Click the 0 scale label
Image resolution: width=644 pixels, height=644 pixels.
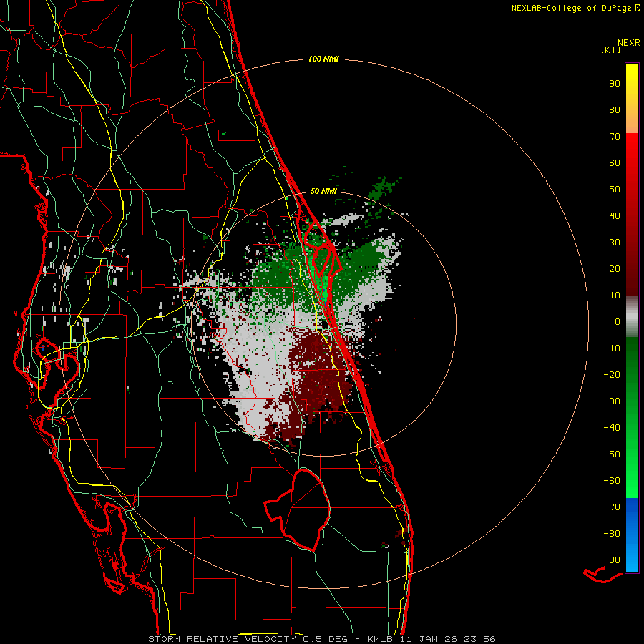tap(618, 322)
